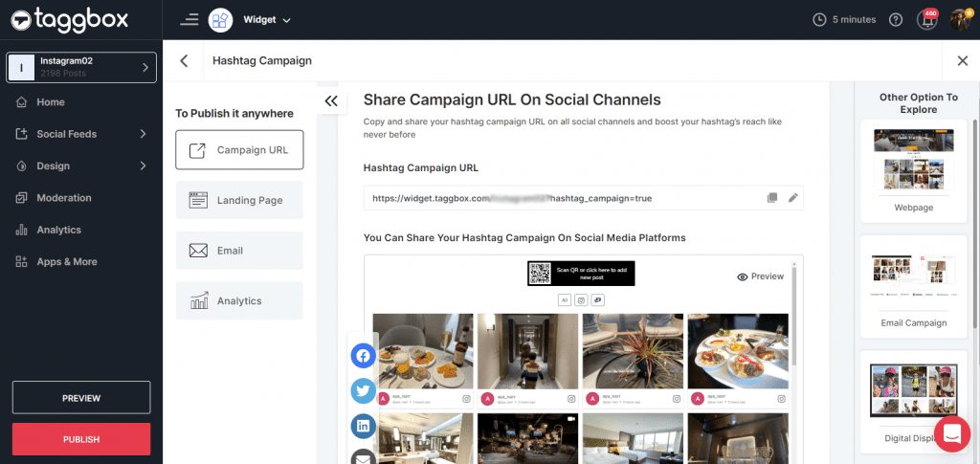Open the red chat support bubble

coord(951,434)
